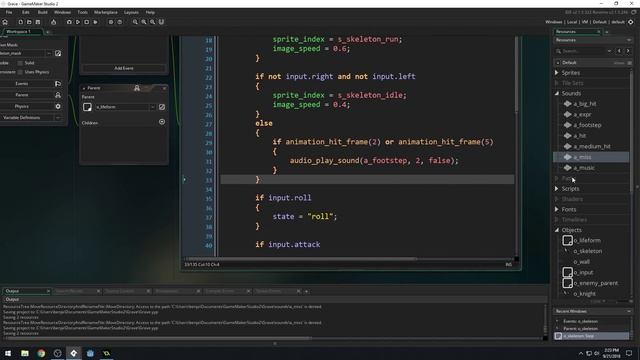Image resolution: width=640 pixels, height=360 pixels.
Task: Expand the Shaders resource folder
Action: pos(557,199)
